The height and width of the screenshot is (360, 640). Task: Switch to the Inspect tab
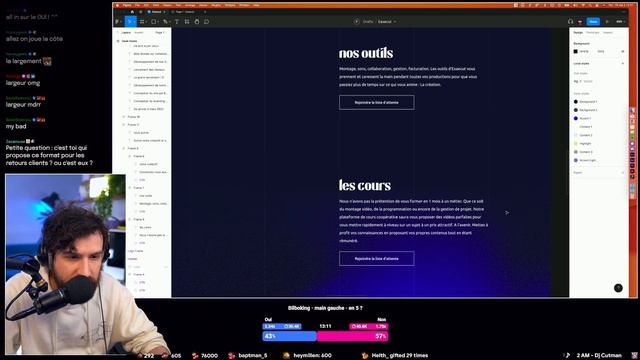tap(608, 33)
